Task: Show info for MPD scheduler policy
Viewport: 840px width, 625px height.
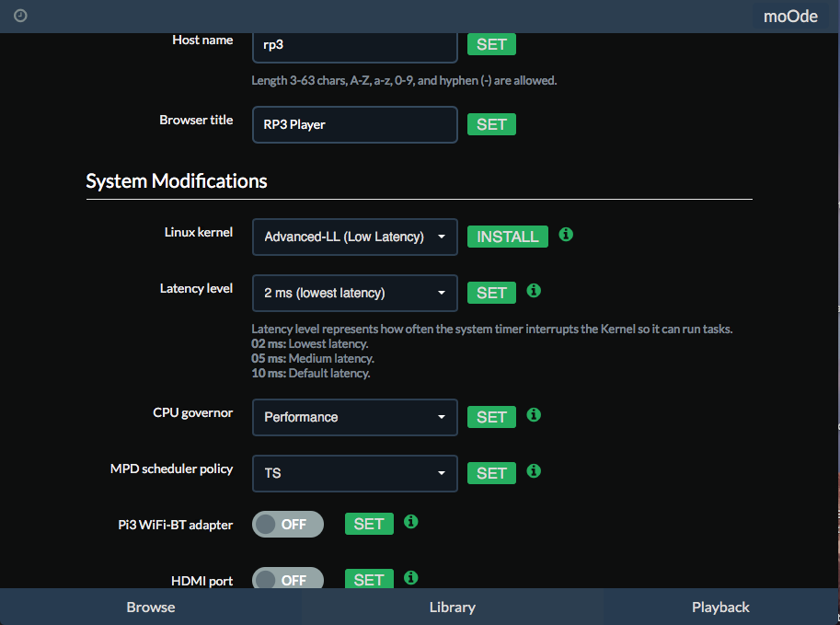Action: point(534,470)
